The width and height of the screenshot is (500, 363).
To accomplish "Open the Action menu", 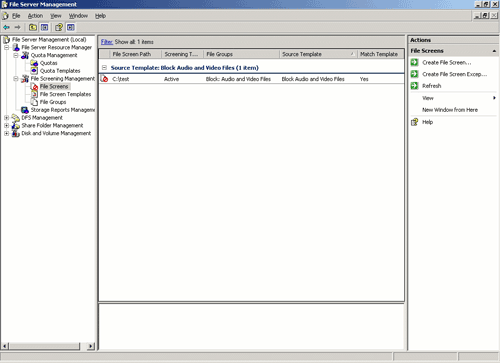I will point(35,16).
